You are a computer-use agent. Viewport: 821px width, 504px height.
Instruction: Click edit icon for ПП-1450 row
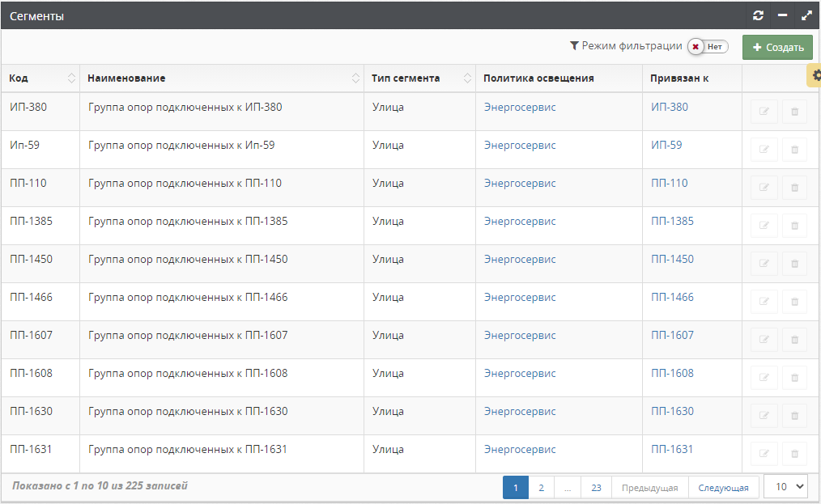pyautogui.click(x=764, y=264)
